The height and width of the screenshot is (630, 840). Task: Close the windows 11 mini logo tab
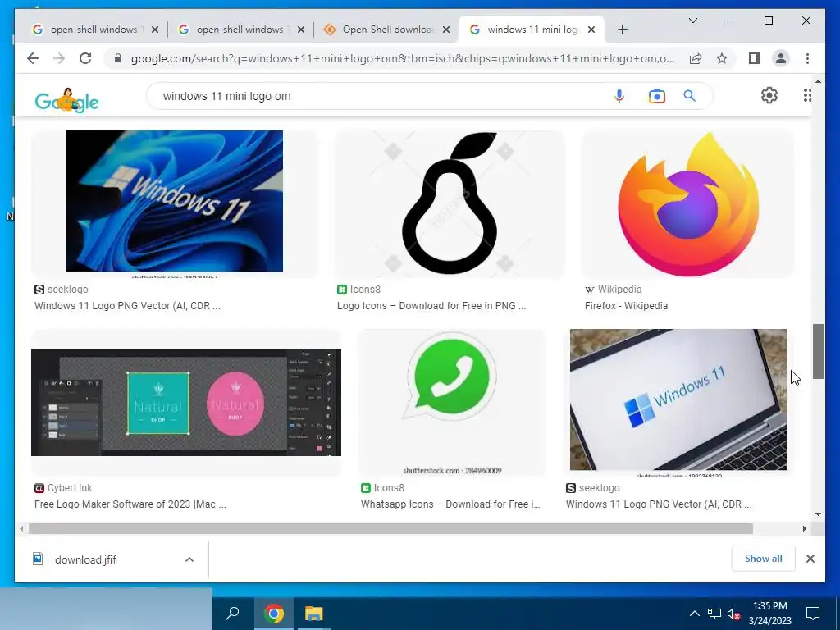(x=591, y=30)
